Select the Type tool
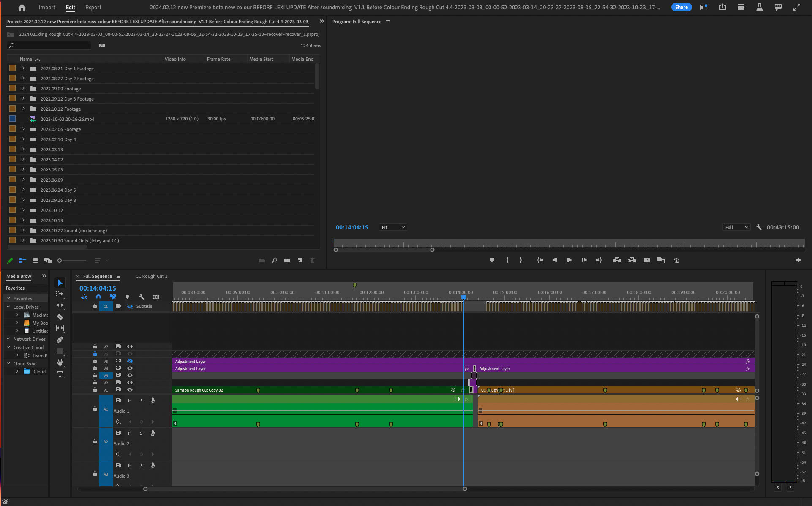Image resolution: width=812 pixels, height=506 pixels. [60, 374]
